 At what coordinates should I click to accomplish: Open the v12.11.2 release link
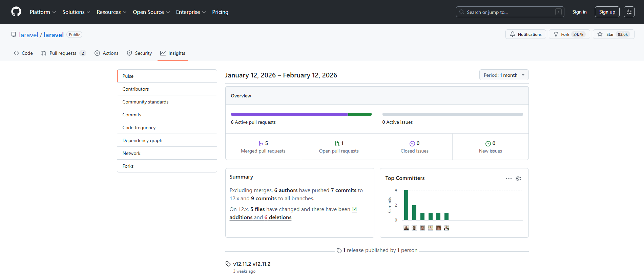[x=252, y=264]
